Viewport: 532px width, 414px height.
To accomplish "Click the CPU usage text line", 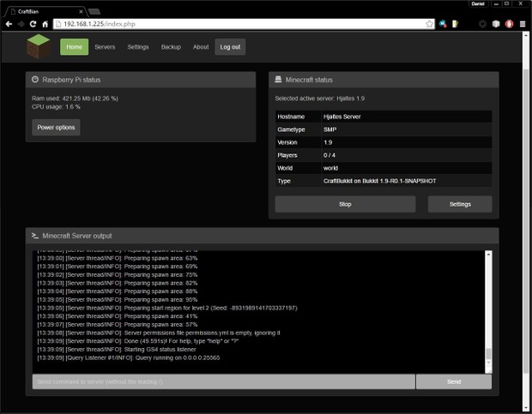I will [x=56, y=107].
